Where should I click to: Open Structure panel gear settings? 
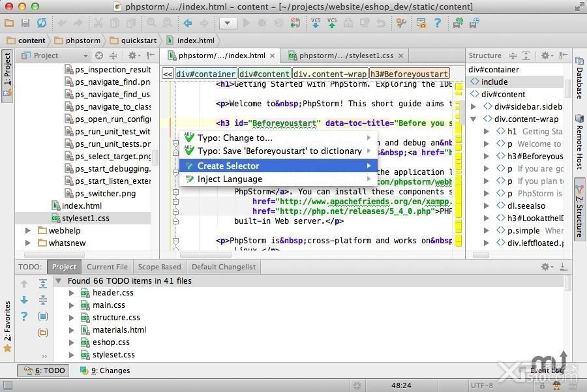547,56
